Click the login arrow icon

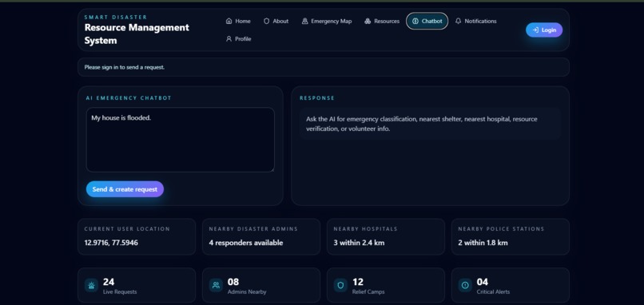pos(535,30)
